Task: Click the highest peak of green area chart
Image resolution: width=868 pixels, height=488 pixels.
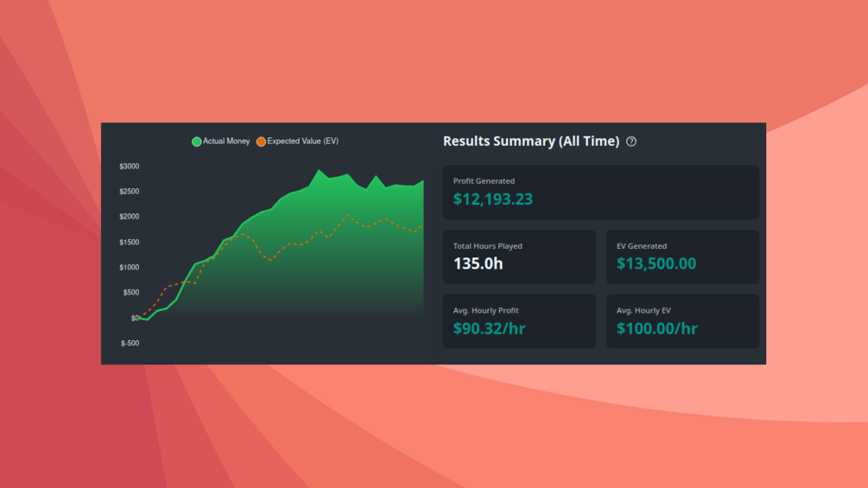Action: tap(319, 170)
